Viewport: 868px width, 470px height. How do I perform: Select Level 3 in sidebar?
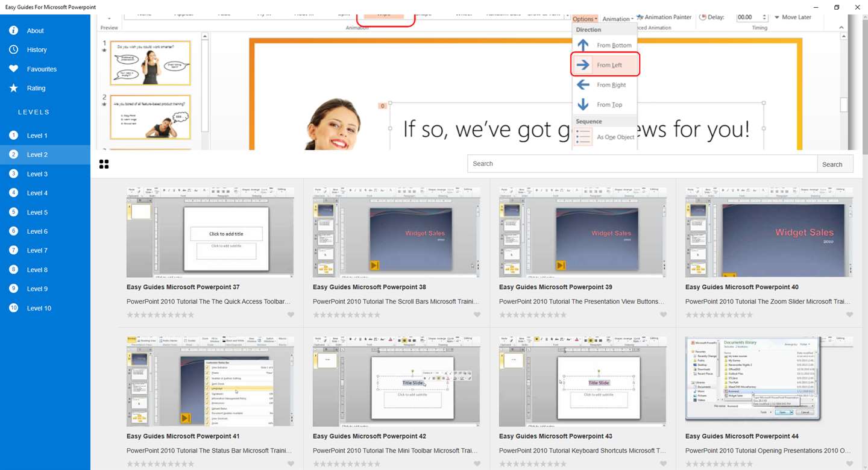(45, 174)
